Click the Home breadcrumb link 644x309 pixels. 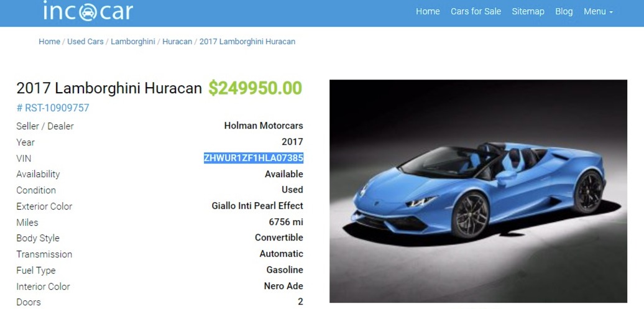(49, 42)
